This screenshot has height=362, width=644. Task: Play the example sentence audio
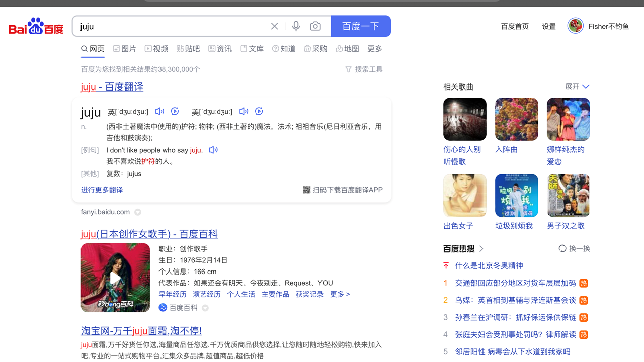[x=213, y=150]
